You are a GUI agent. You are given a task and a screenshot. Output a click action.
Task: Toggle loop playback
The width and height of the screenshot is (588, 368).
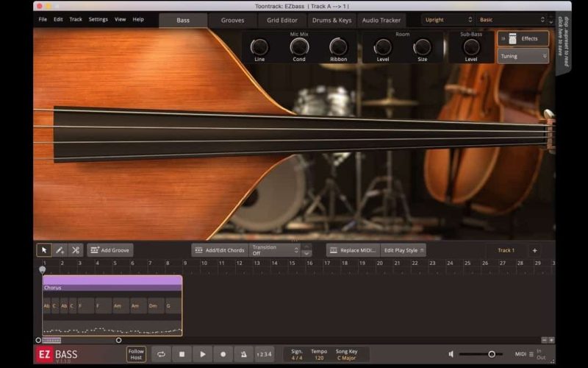161,354
